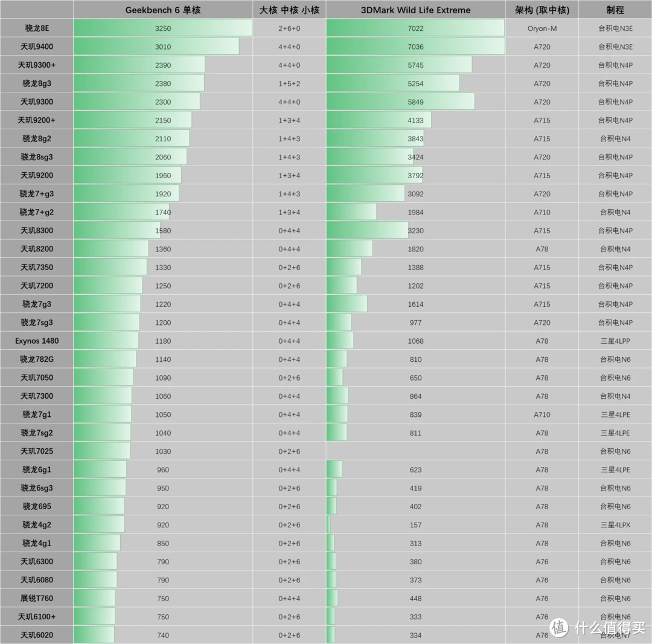Click the 大核 中核 小核 column header
This screenshot has height=644, width=652.
point(289,10)
